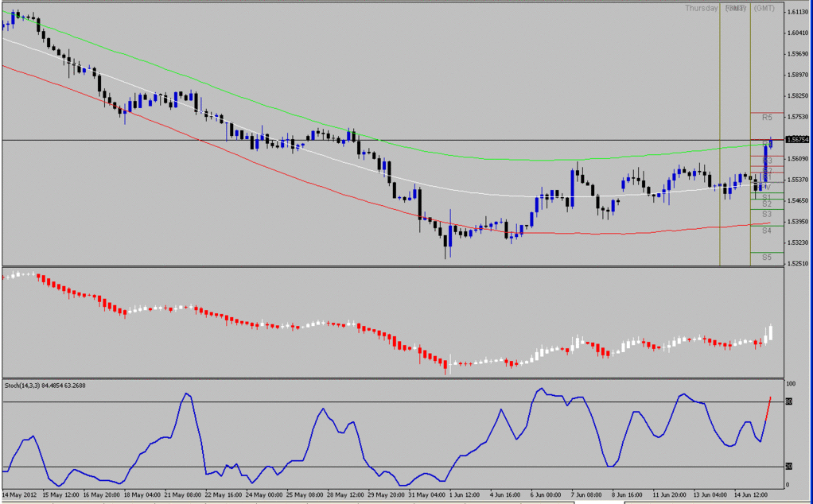Select the S5 pivot level label
The width and height of the screenshot is (813, 504).
pyautogui.click(x=766, y=257)
